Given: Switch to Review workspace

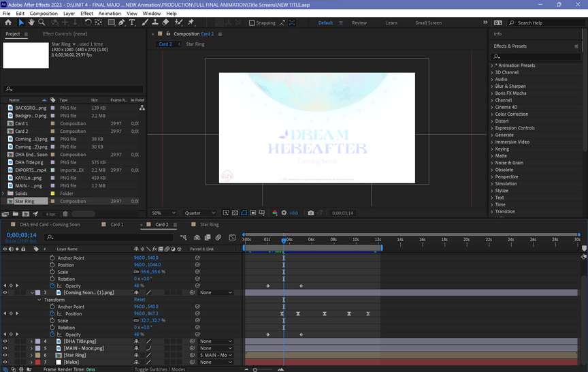Looking at the screenshot, I should click(x=359, y=23).
